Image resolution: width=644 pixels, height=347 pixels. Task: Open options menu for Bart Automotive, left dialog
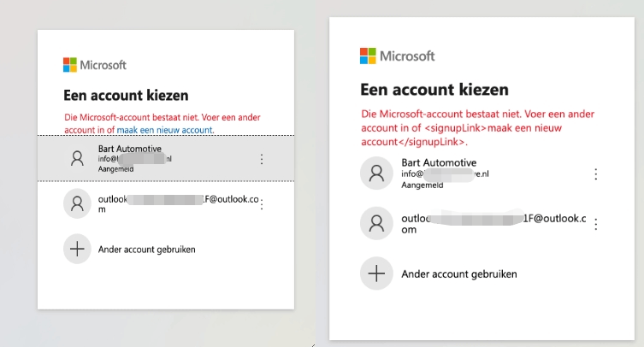click(x=262, y=159)
